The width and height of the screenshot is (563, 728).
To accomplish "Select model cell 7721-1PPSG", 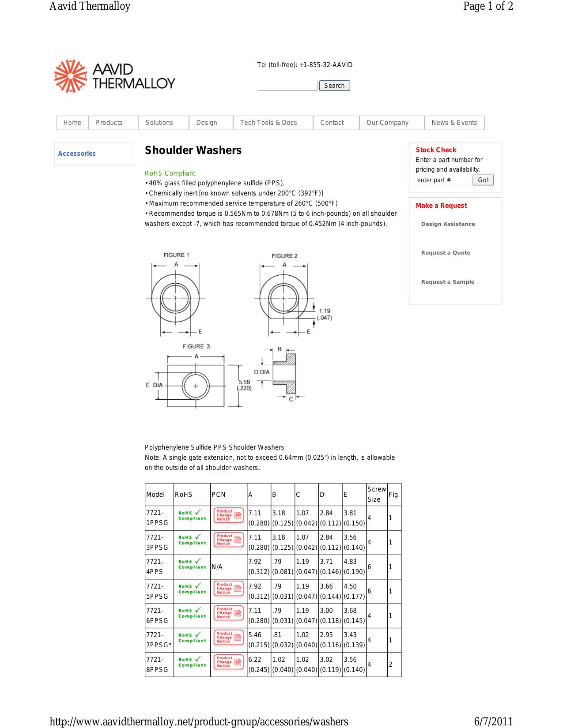I will pyautogui.click(x=159, y=518).
